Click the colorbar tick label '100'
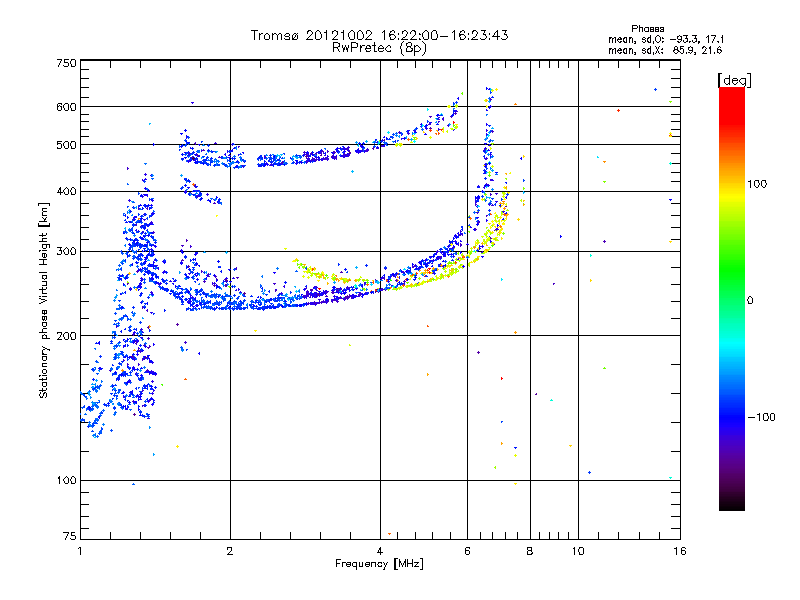Image resolution: width=800 pixels, height=600 pixels. [x=757, y=184]
